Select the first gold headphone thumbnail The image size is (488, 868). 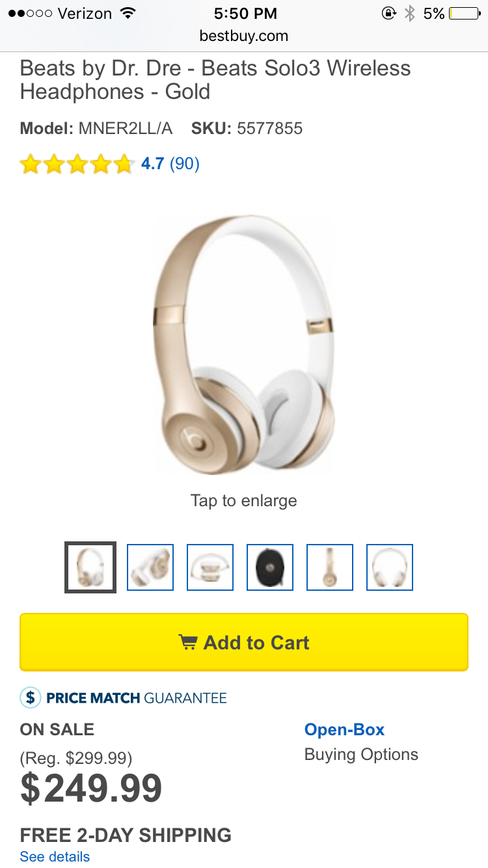click(90, 567)
